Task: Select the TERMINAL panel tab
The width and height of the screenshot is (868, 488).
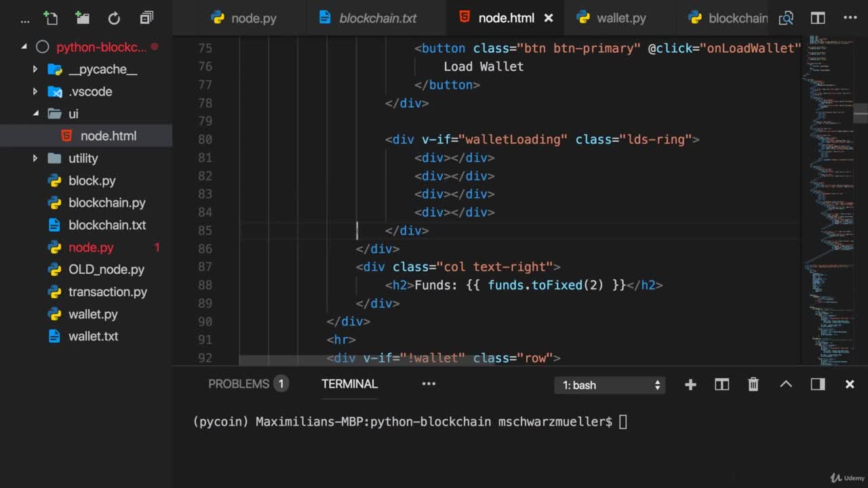Action: click(x=349, y=384)
